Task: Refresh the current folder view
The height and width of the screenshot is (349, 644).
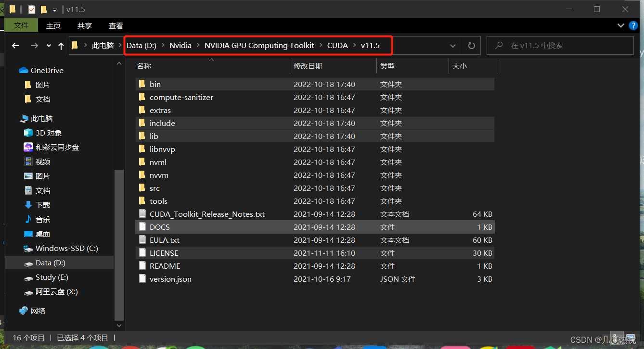Action: pyautogui.click(x=471, y=46)
